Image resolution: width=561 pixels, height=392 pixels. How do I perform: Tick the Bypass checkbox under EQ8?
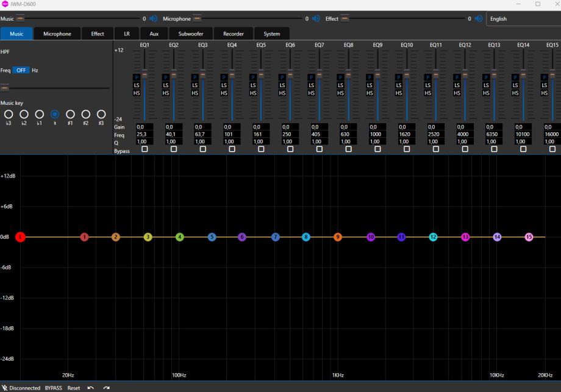pos(348,149)
